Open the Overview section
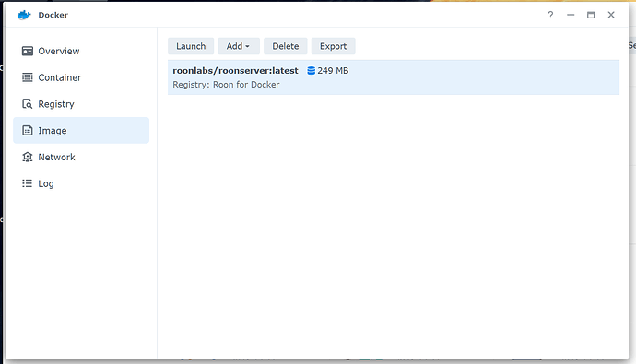 [x=81, y=51]
